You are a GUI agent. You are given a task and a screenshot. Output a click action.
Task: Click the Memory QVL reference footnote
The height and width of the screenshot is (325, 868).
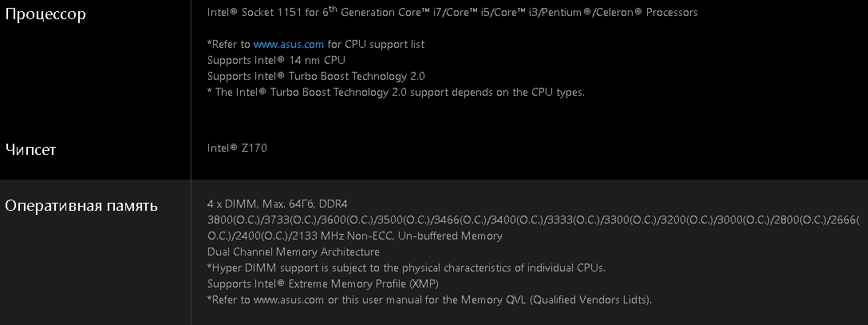click(x=429, y=299)
